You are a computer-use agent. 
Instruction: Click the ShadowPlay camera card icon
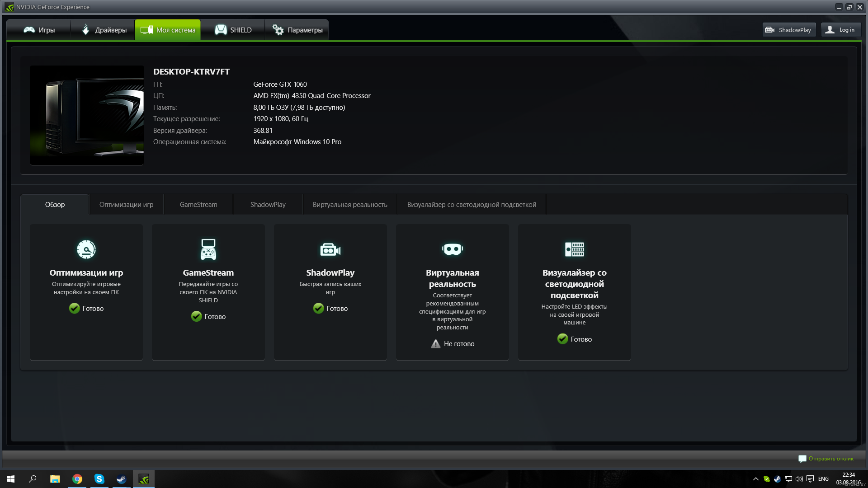[x=330, y=249]
